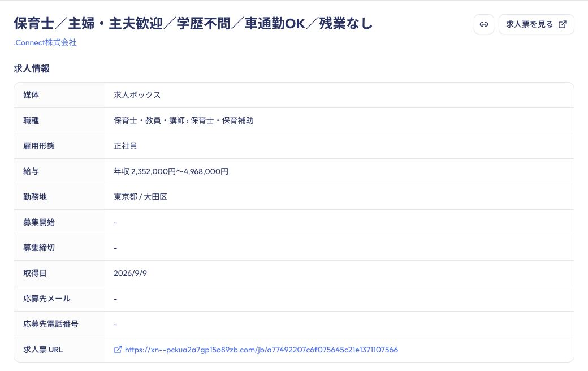588x371 pixels.
Task: Click the external link icon beside the job URL
Action: (118, 350)
